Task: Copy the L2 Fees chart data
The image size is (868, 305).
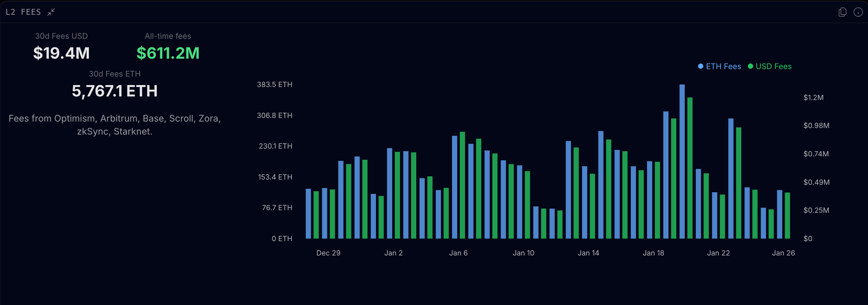Action: point(842,12)
